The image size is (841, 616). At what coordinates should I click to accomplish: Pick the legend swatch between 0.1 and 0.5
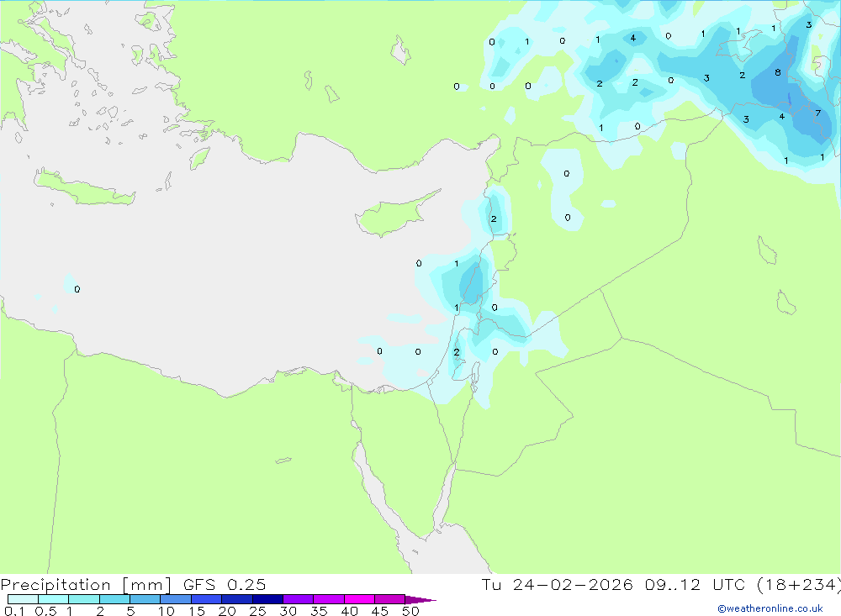[23, 599]
